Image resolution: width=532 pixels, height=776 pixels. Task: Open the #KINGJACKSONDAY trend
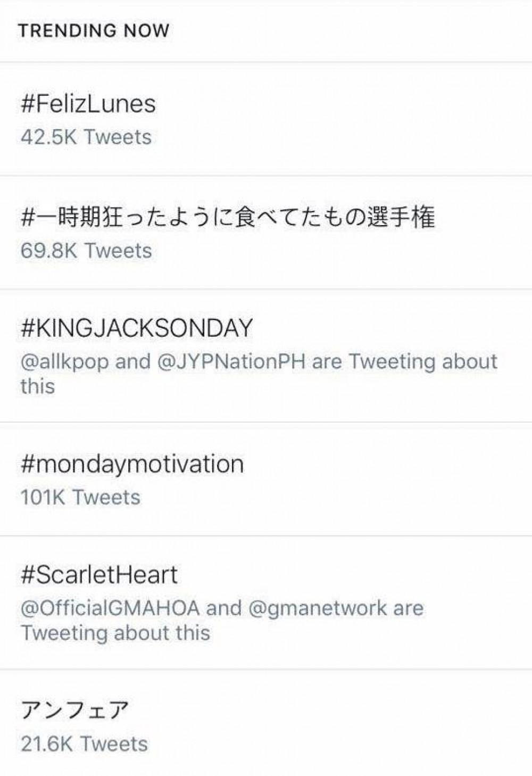[136, 328]
